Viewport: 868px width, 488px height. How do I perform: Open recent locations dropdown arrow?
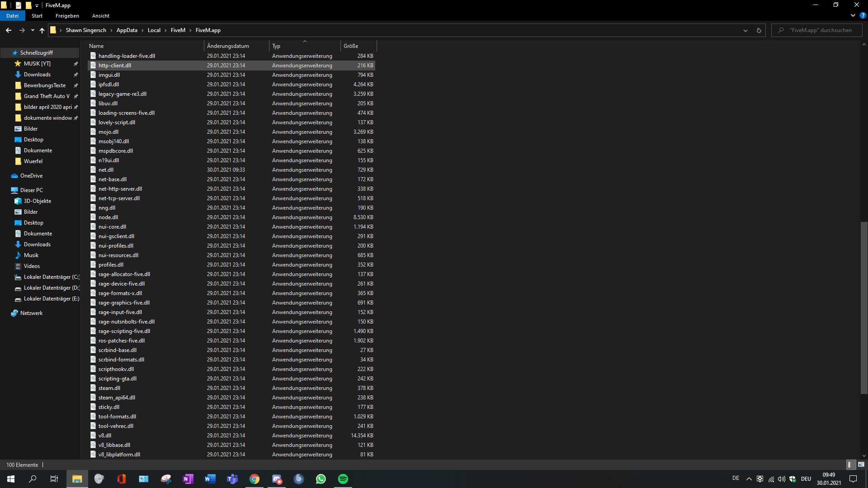pyautogui.click(x=33, y=30)
